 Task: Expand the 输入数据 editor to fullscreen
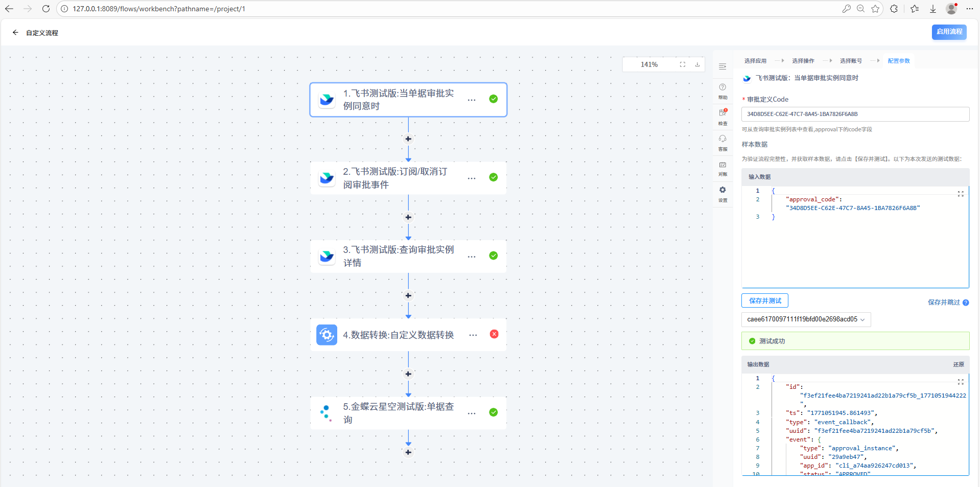click(960, 194)
